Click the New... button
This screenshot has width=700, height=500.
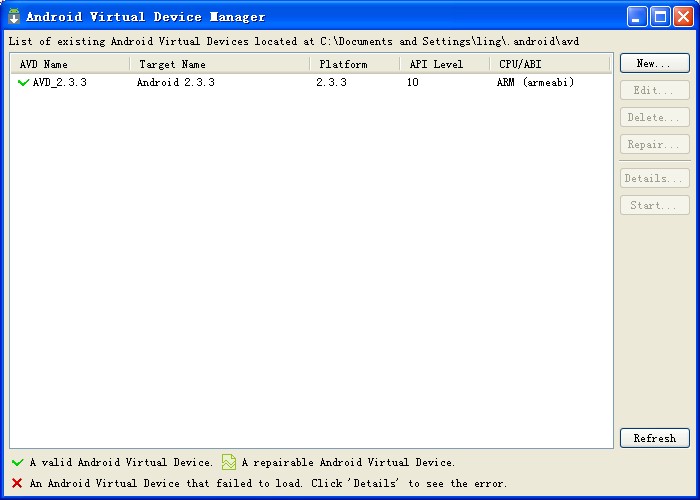pyautogui.click(x=654, y=63)
